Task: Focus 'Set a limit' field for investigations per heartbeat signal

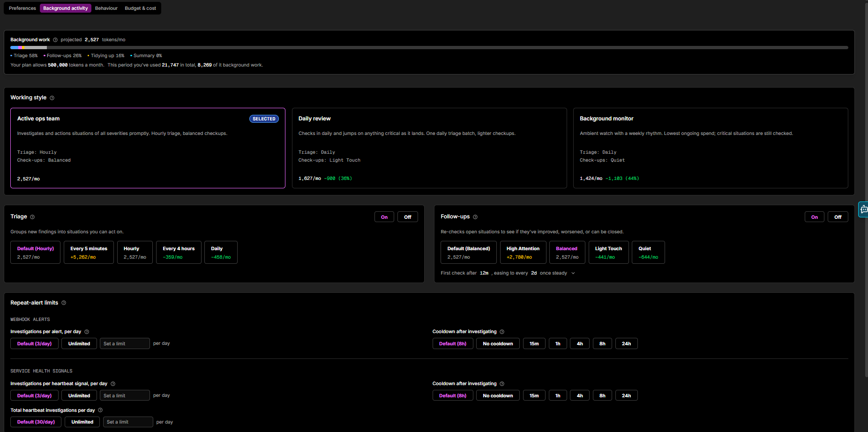Action: (125, 396)
